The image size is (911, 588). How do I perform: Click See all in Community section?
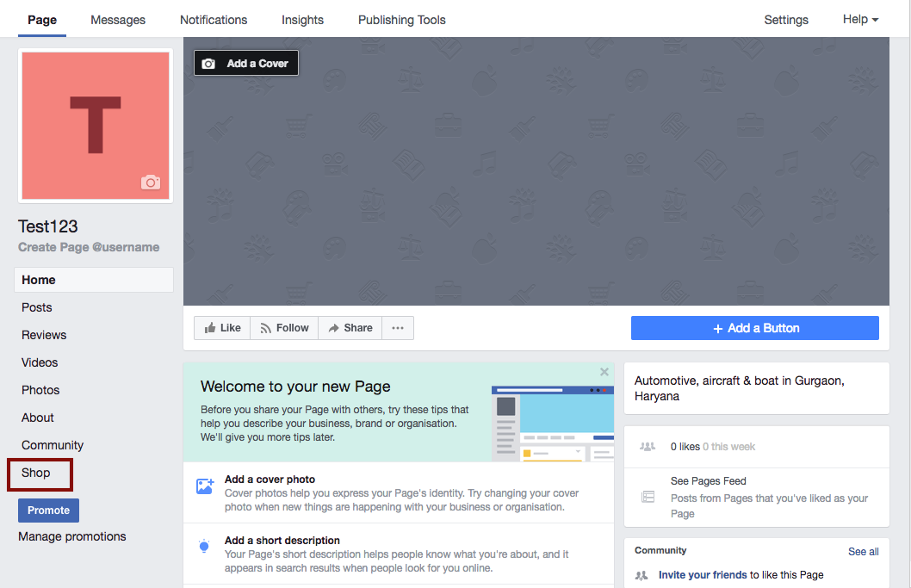864,551
